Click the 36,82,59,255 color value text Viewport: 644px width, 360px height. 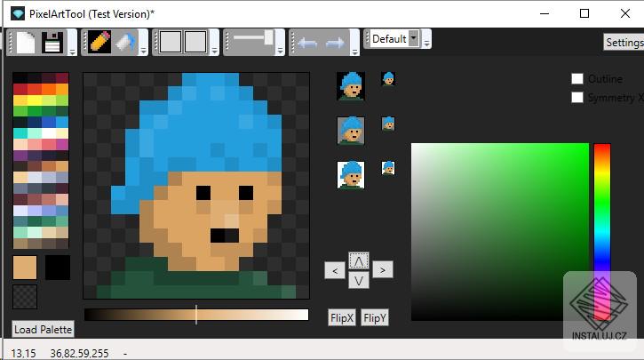click(79, 354)
